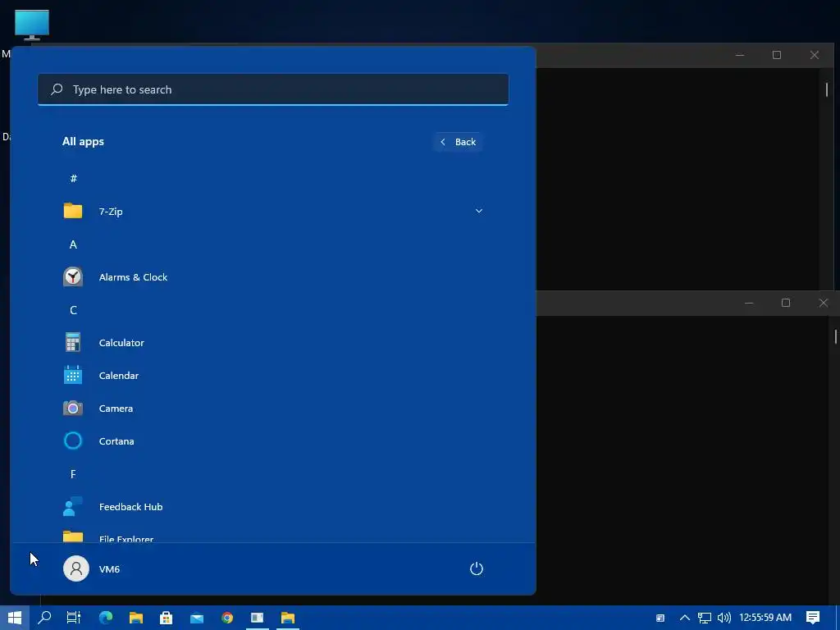Close the lower background window
The height and width of the screenshot is (630, 840).
tap(824, 303)
